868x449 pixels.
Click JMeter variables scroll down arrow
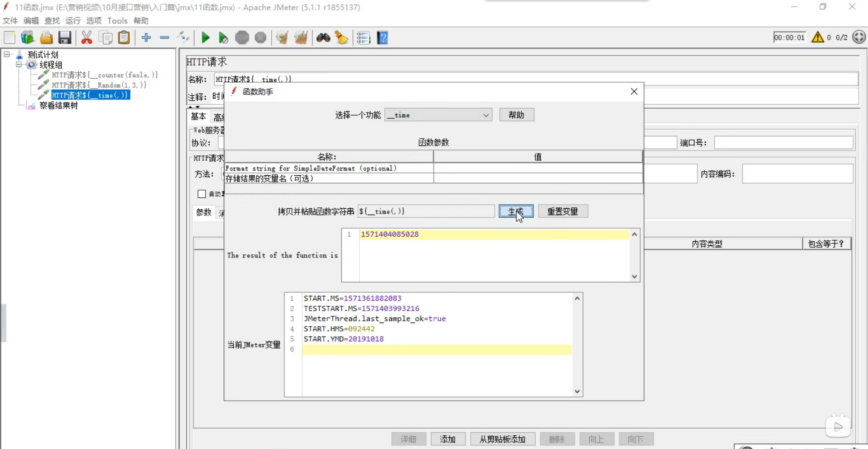point(577,392)
